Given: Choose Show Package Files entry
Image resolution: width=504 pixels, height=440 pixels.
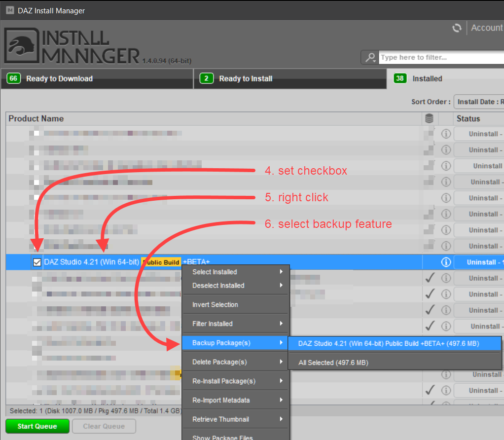Looking at the screenshot, I should point(236,437).
